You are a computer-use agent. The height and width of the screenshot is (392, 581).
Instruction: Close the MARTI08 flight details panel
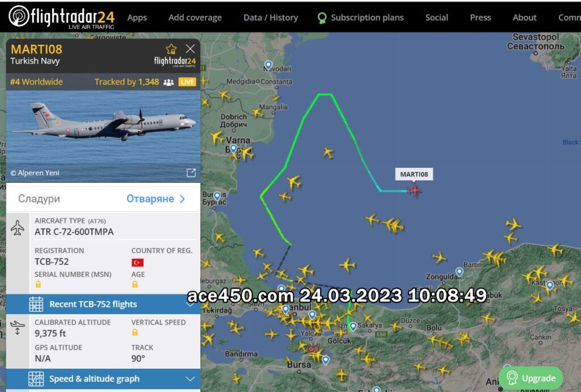pos(191,49)
